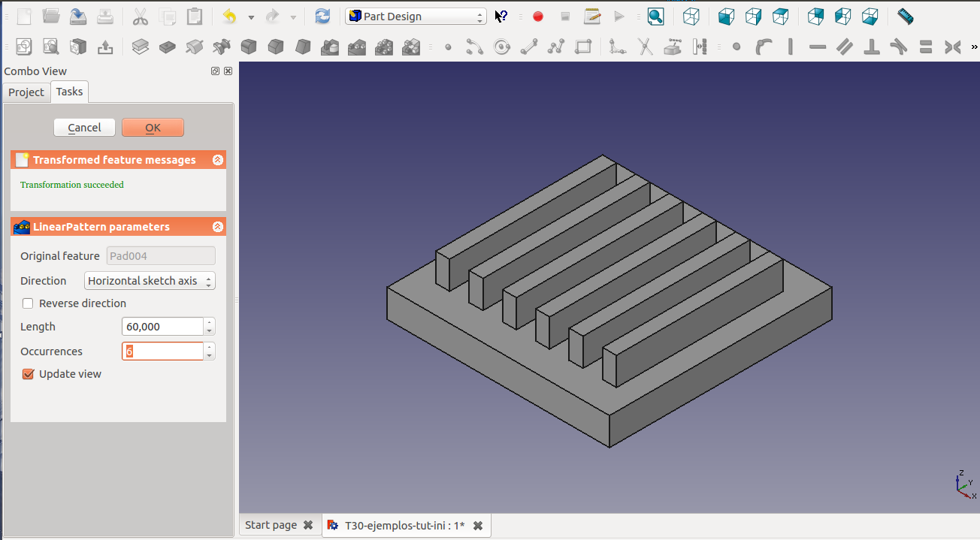
Task: Click the Pad feature icon
Action: [x=140, y=47]
